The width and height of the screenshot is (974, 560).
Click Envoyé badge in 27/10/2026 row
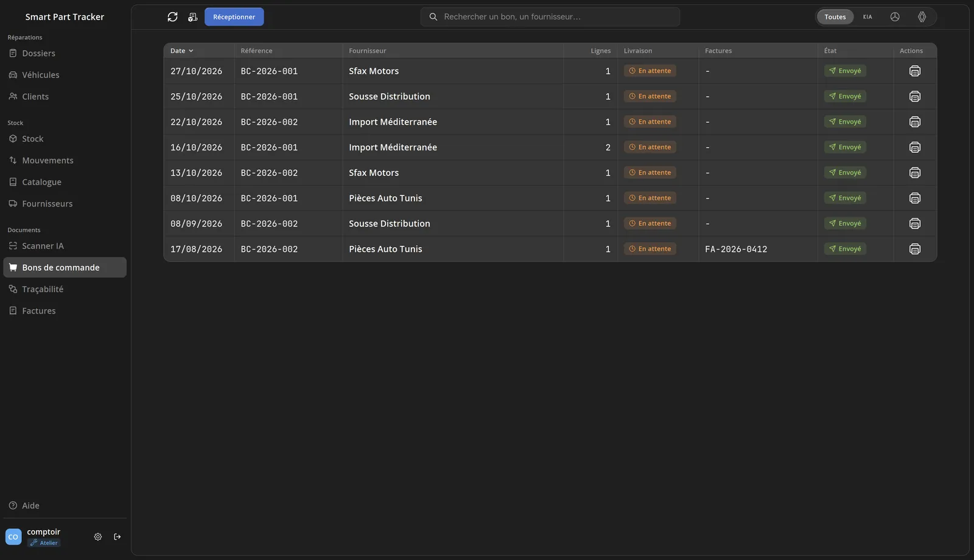pos(845,71)
